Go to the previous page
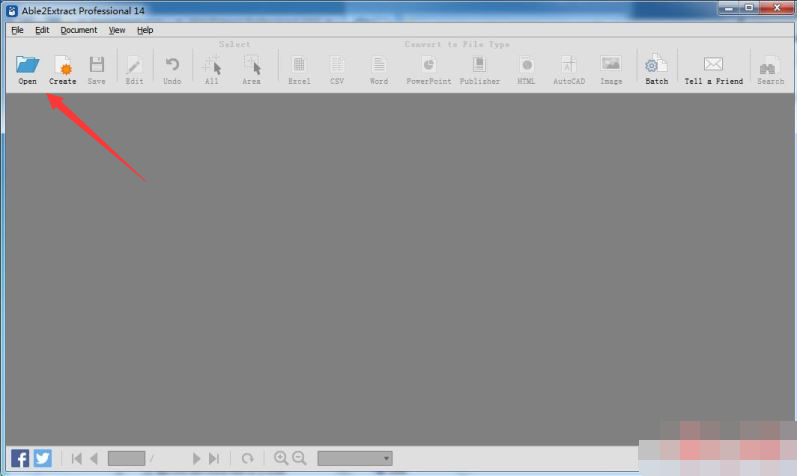Screen dimensions: 797x476 point(94,459)
